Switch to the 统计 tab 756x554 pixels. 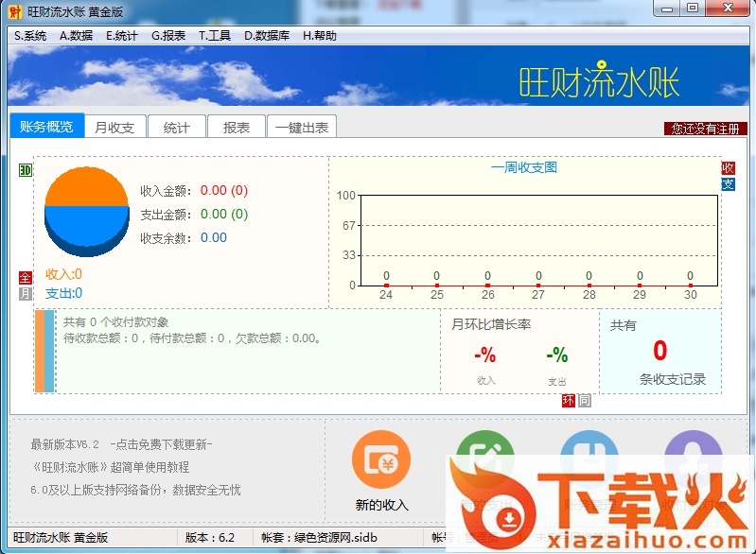(177, 128)
